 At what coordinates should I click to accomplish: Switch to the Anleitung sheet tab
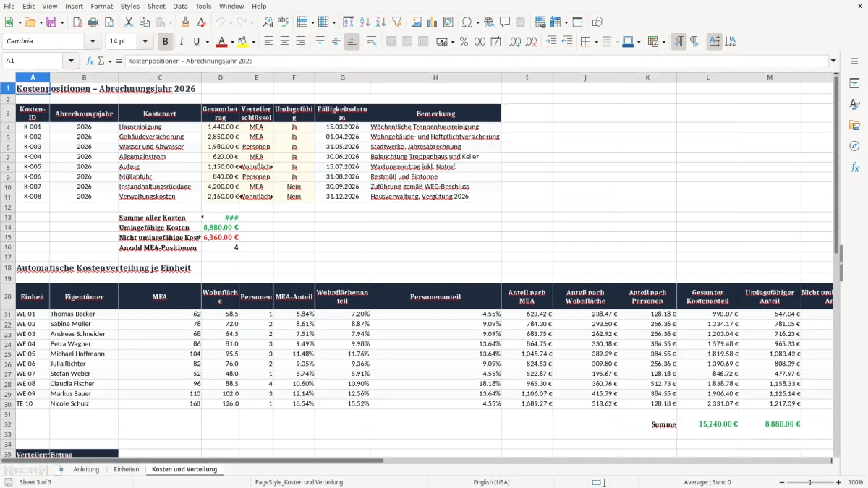pyautogui.click(x=86, y=469)
